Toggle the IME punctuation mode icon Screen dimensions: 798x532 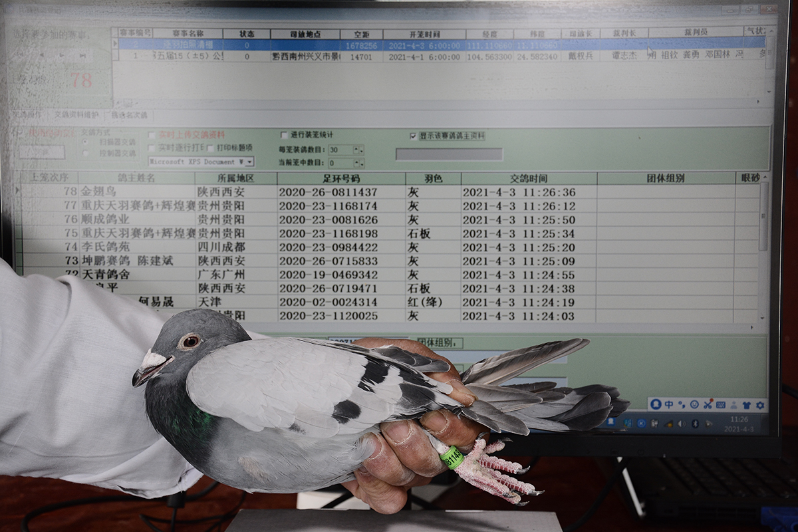682,404
